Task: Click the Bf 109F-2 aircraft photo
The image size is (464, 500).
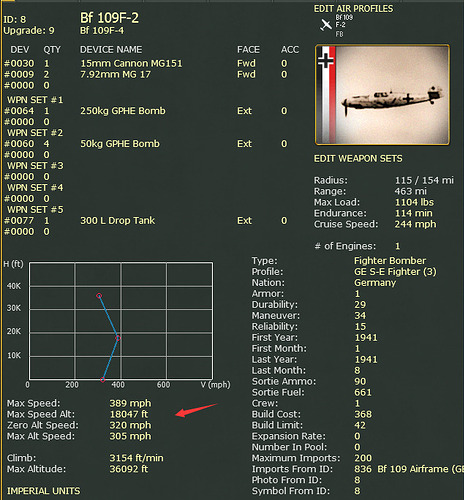Action: point(382,95)
